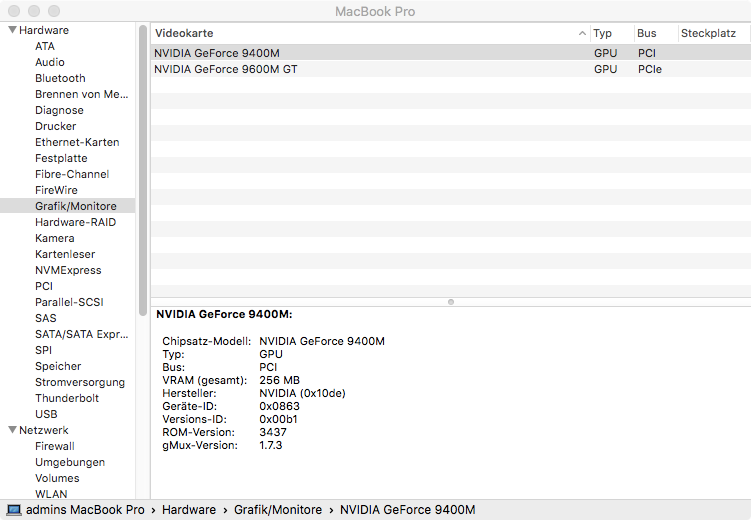Select the NVIDIA GeForce 9400M row
The height and width of the screenshot is (520, 751).
(x=451, y=53)
